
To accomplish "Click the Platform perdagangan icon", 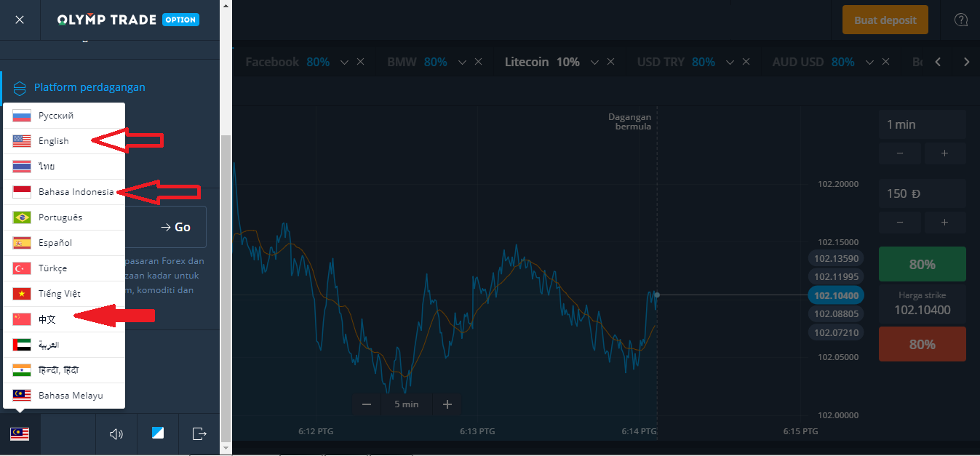I will point(20,89).
